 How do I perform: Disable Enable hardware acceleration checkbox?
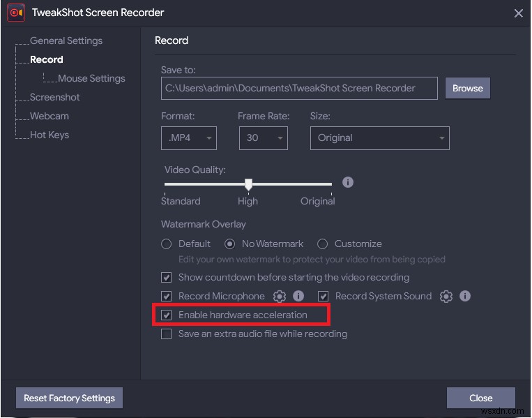pos(166,315)
